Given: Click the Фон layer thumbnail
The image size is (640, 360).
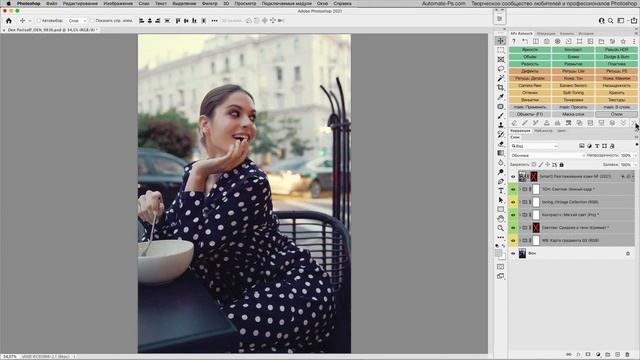Looking at the screenshot, I should pyautogui.click(x=522, y=253).
